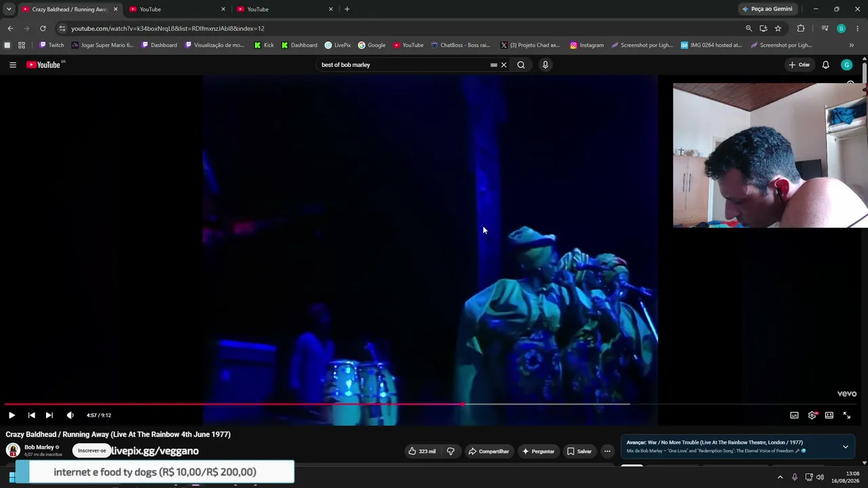Share the video via Compartilhar
868x488 pixels.
pos(488,451)
